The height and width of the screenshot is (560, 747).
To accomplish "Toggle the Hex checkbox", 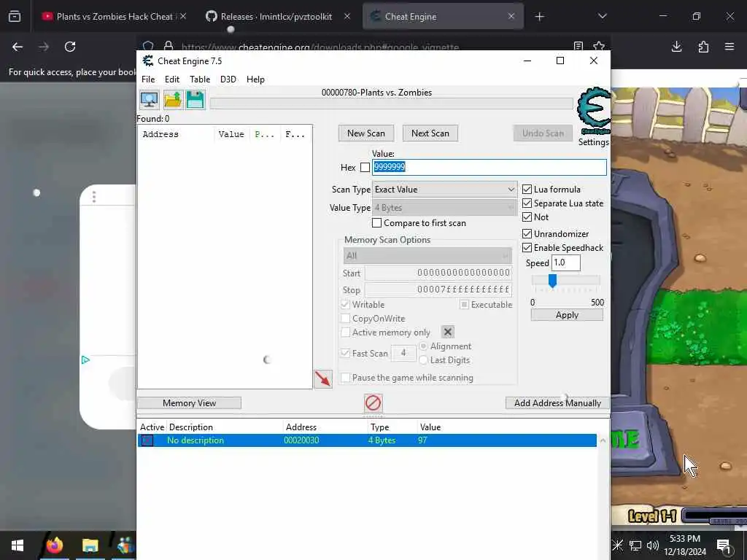I will pyautogui.click(x=365, y=167).
